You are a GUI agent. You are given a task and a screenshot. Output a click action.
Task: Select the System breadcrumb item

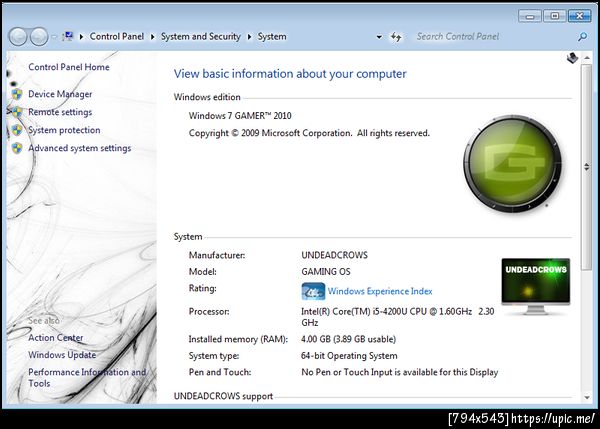pyautogui.click(x=272, y=37)
